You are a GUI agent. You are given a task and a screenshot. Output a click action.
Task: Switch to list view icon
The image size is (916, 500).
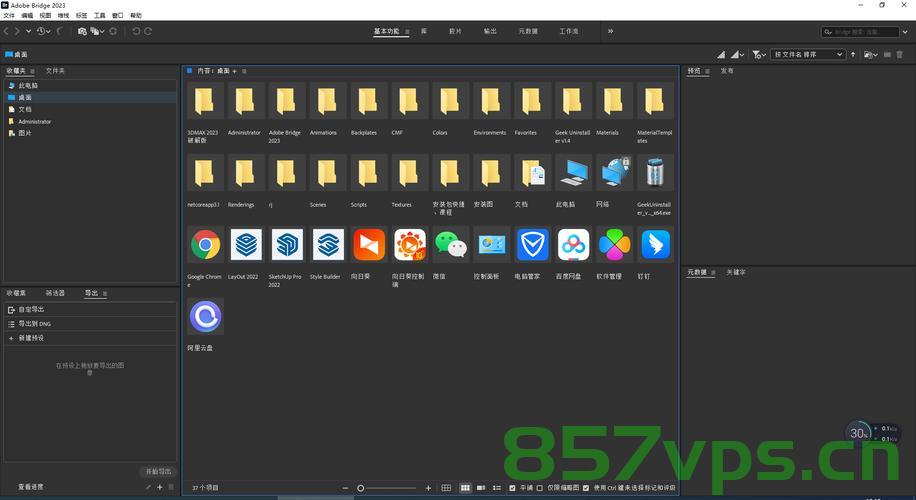point(497,488)
